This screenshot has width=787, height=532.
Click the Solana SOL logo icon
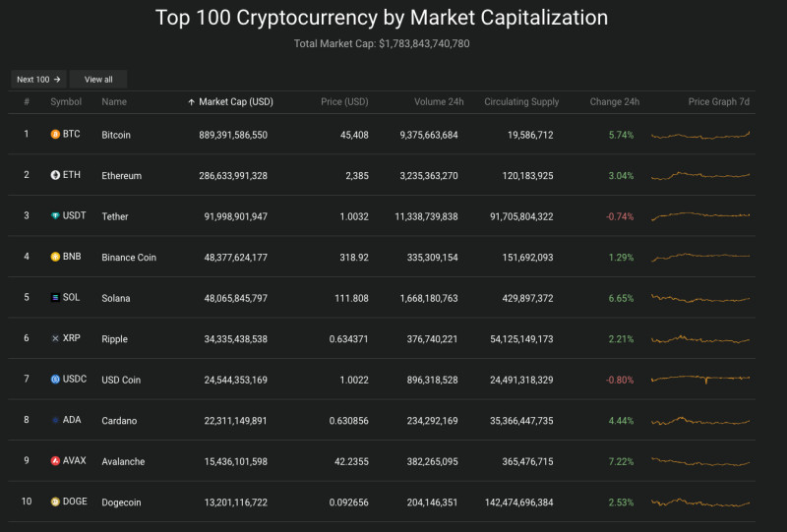pos(55,298)
